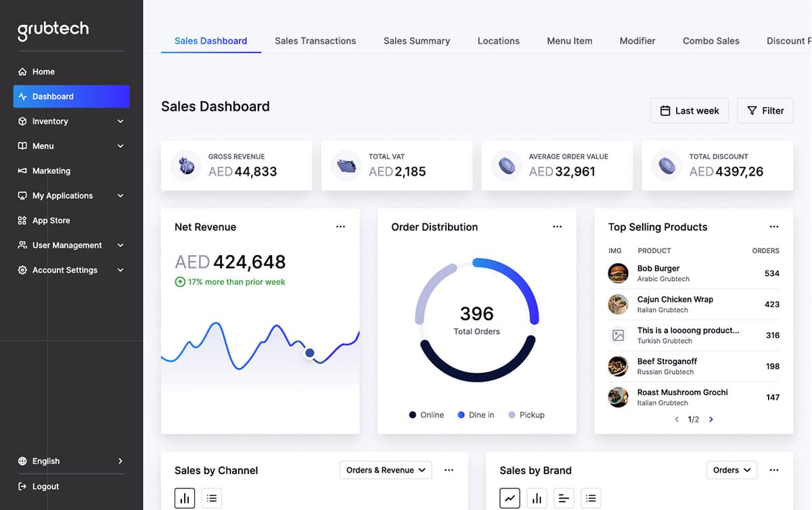The height and width of the screenshot is (510, 812).
Task: Switch Sales by Channel to bar chart view
Action: click(x=184, y=499)
